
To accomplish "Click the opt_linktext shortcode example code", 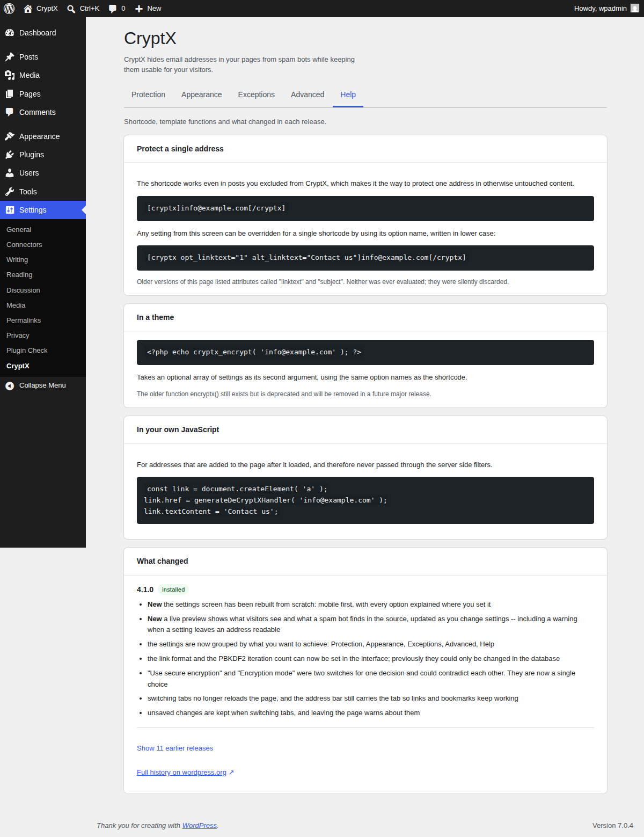I will click(x=365, y=258).
